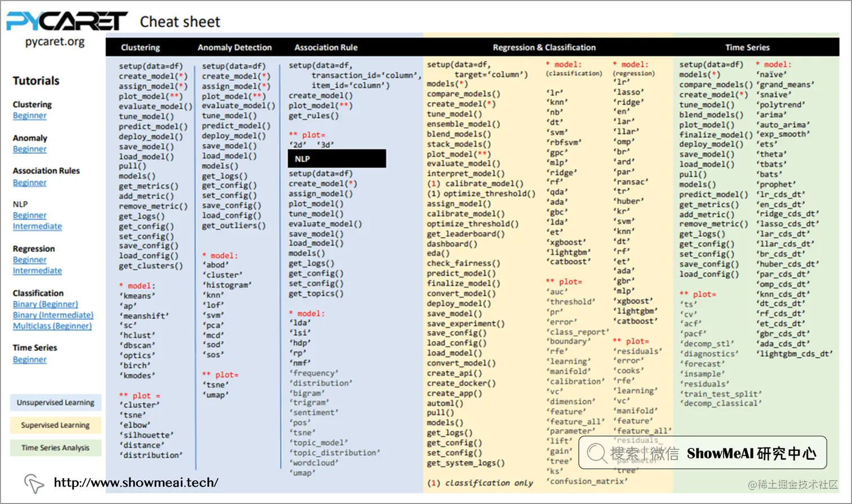The width and height of the screenshot is (852, 504).
Task: Click the 'grand_means' time series model
Action: click(786, 85)
